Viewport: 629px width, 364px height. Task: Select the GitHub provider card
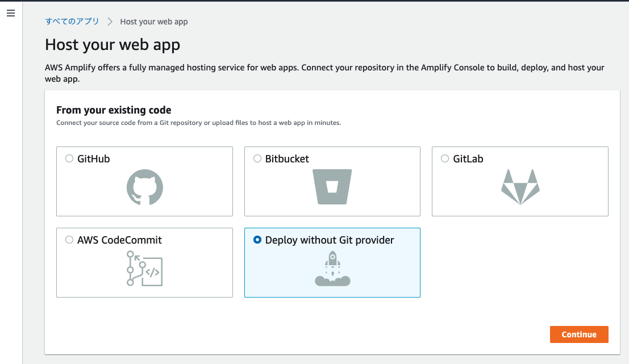tap(144, 181)
